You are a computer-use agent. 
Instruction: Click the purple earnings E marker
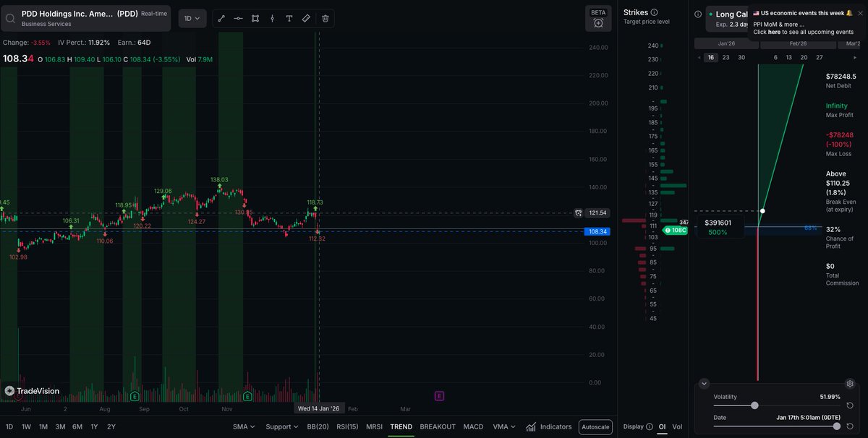[x=439, y=395]
